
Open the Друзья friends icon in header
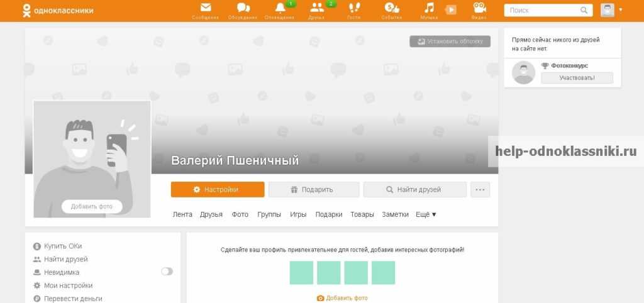point(317,9)
